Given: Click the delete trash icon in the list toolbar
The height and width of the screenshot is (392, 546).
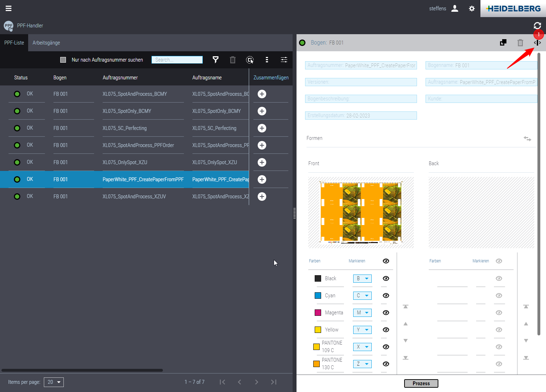Looking at the screenshot, I should 233,60.
